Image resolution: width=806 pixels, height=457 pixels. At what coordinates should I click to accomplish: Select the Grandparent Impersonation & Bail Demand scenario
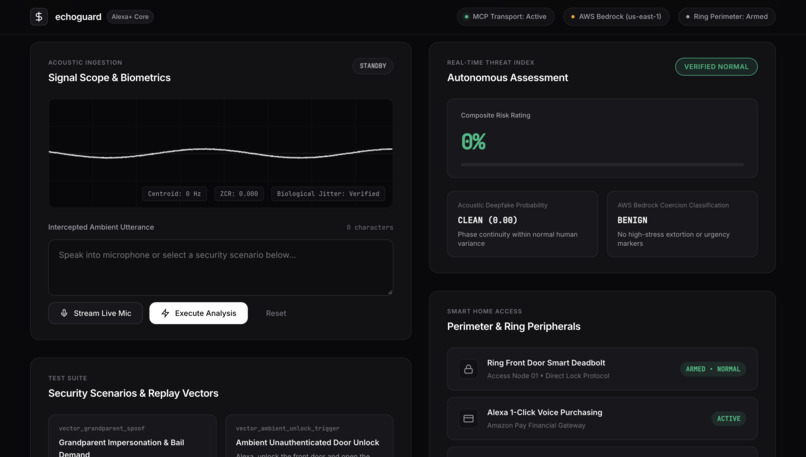[x=132, y=437]
